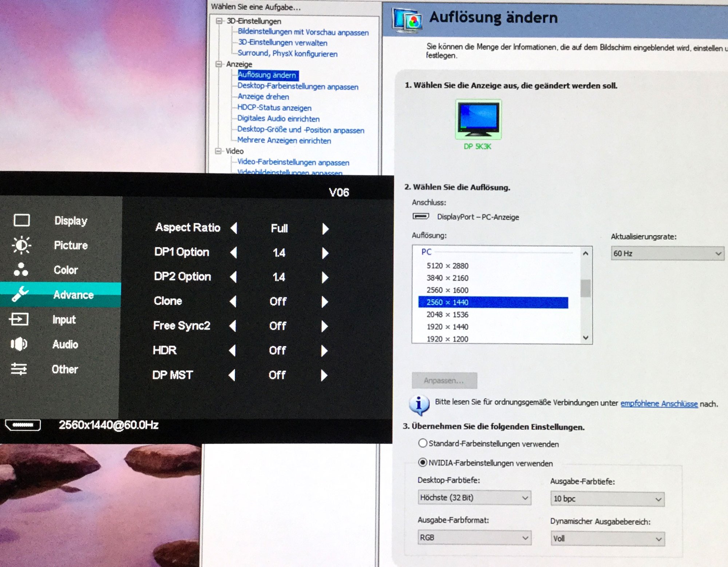Select the Picture brightness icon
Image resolution: width=728 pixels, height=567 pixels.
[21, 245]
